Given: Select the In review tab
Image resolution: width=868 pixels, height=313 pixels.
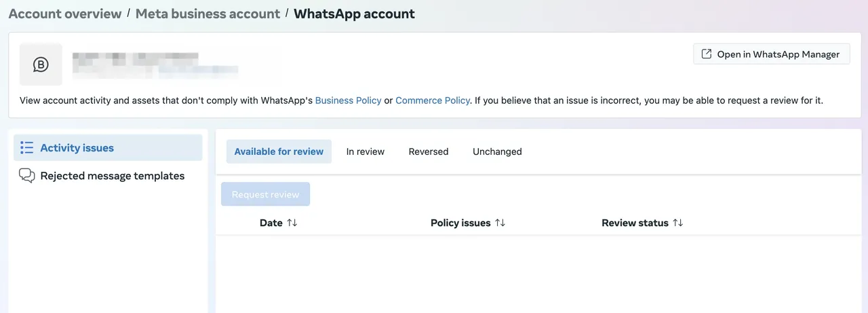Looking at the screenshot, I should tap(365, 151).
